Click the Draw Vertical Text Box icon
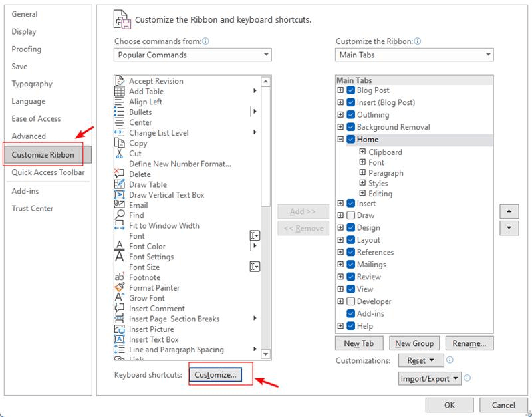This screenshot has height=417, width=532. (x=120, y=195)
